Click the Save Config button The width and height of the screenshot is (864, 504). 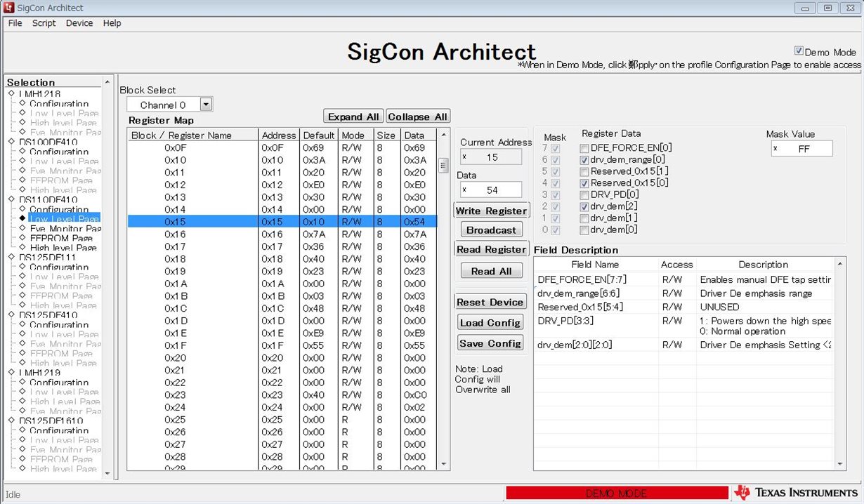click(490, 343)
